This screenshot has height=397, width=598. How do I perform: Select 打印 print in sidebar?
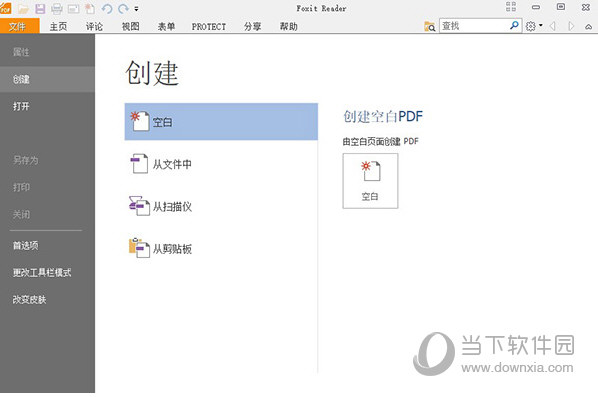tap(47, 187)
